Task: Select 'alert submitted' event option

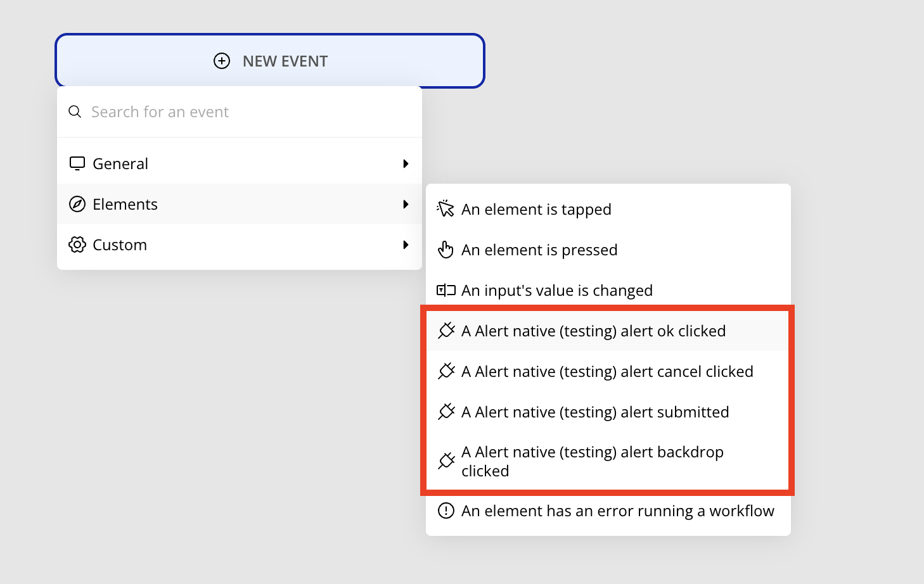Action: 595,412
